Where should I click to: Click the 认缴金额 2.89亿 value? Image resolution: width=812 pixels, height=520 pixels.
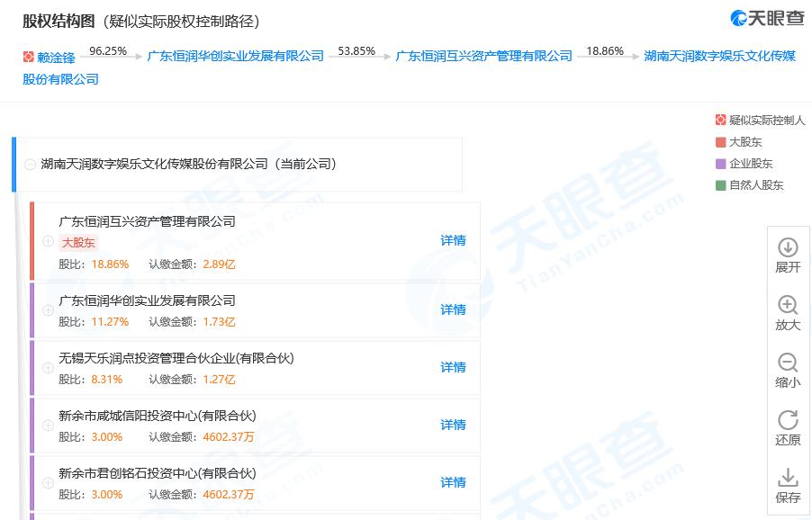(219, 264)
